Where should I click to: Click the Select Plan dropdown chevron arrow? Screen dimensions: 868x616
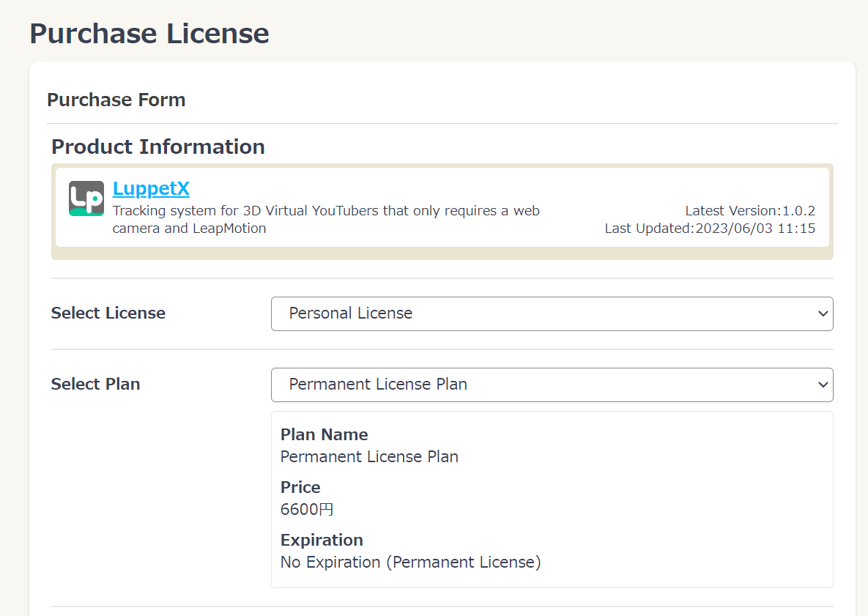click(822, 385)
